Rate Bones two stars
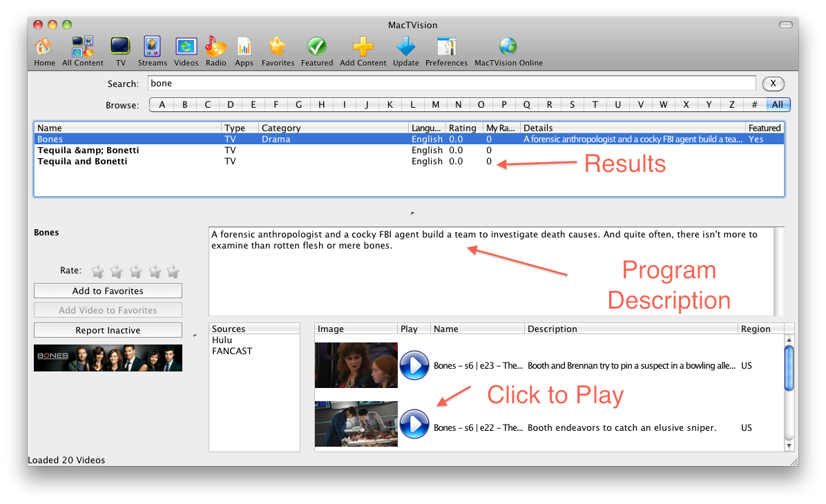The image size is (826, 504). click(117, 271)
